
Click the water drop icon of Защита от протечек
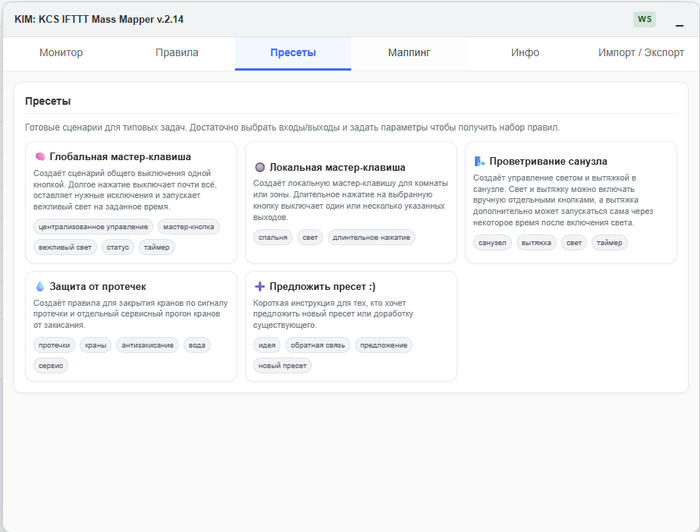[x=40, y=287]
